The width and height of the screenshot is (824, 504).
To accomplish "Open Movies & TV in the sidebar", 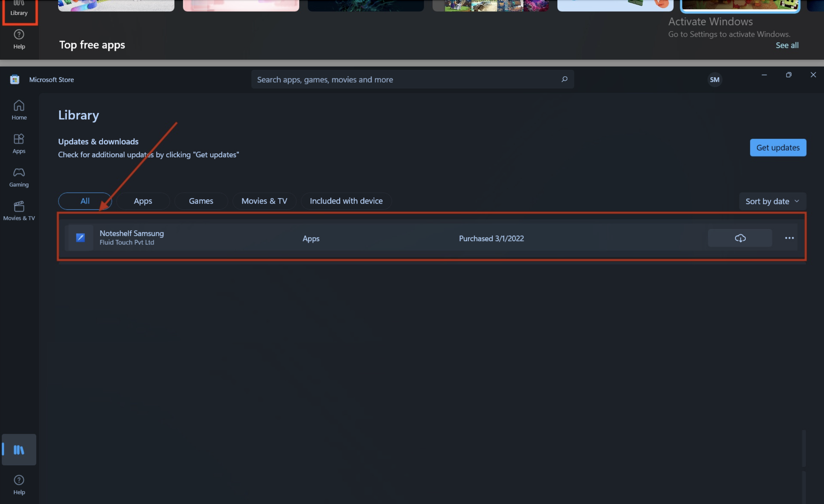I will click(x=19, y=210).
